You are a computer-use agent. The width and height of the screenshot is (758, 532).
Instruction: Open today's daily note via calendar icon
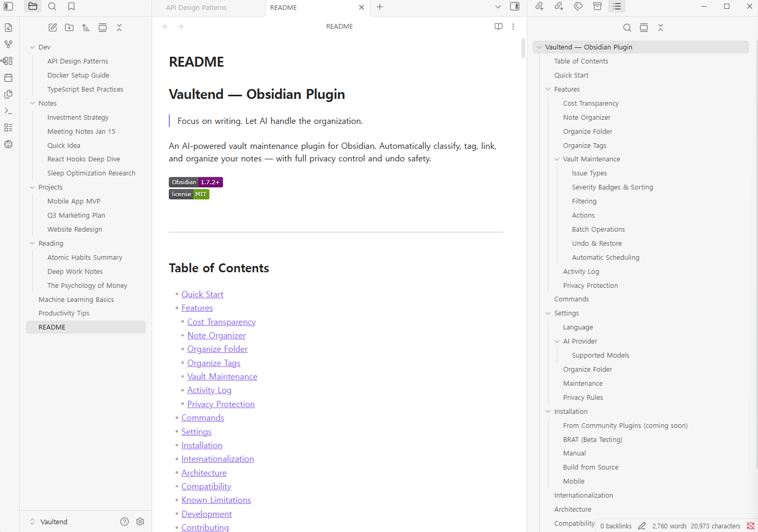click(8, 78)
